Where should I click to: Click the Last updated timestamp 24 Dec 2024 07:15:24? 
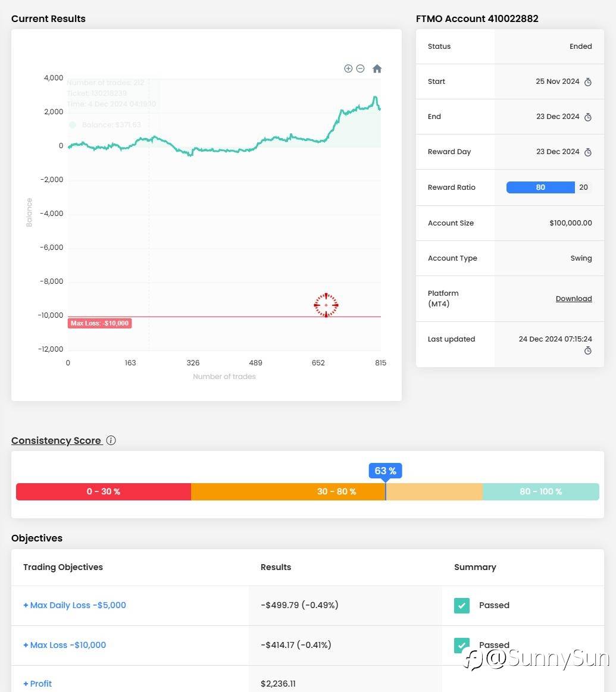click(555, 339)
